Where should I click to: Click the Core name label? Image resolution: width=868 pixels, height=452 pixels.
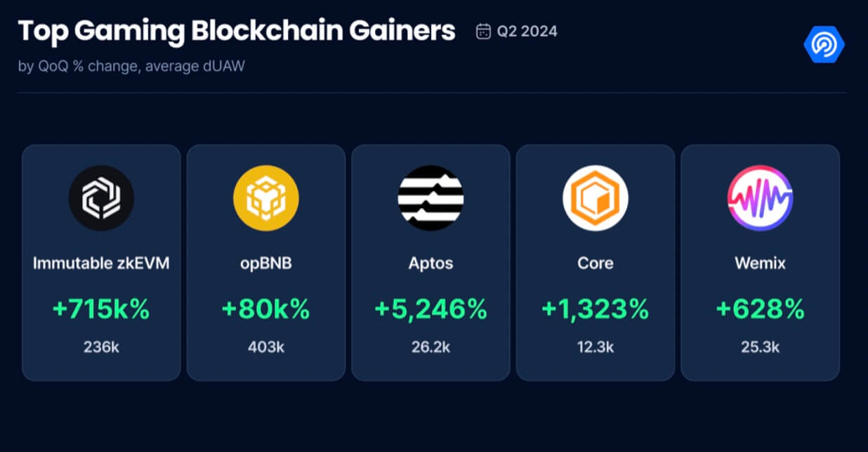pyautogui.click(x=596, y=264)
